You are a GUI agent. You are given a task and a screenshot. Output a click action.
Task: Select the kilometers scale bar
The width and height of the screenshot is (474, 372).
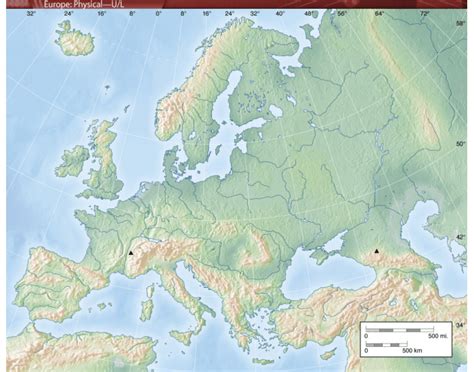click(386, 344)
